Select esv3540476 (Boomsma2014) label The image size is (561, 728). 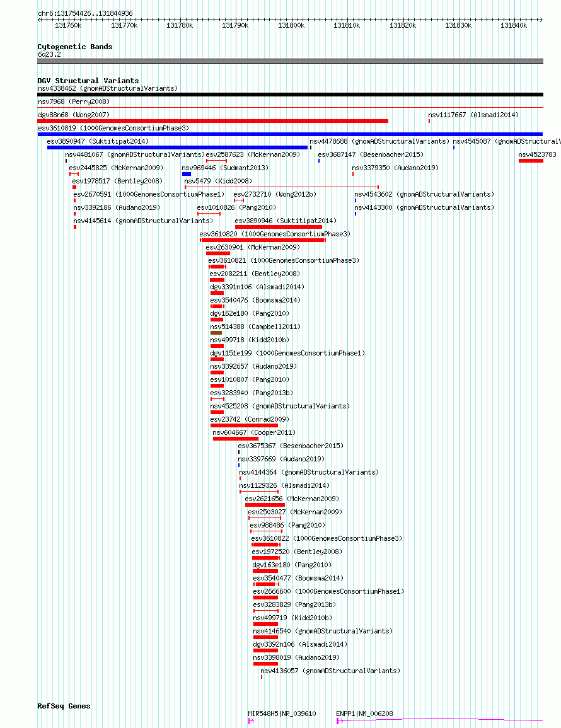[x=255, y=301]
